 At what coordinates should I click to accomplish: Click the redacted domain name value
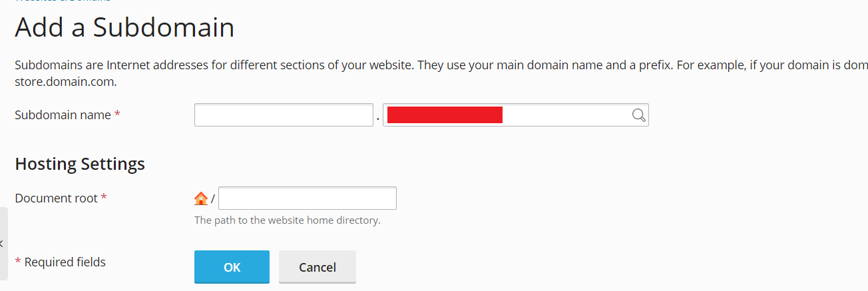click(445, 115)
